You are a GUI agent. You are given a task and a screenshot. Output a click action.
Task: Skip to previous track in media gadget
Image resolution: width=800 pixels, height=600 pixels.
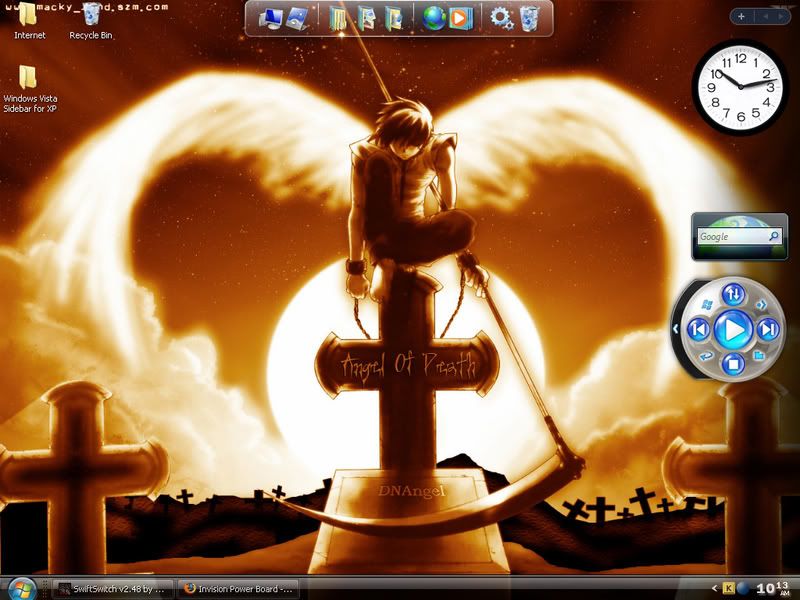[x=698, y=330]
